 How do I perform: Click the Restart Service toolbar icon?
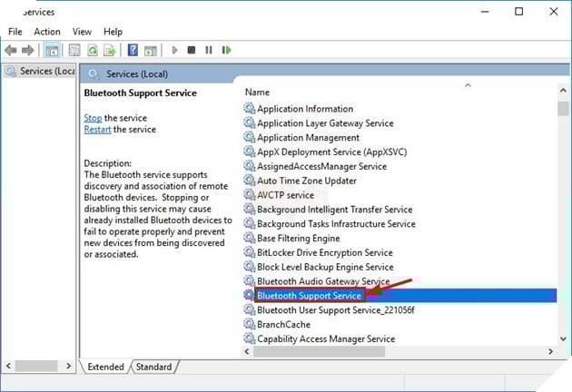click(x=225, y=50)
